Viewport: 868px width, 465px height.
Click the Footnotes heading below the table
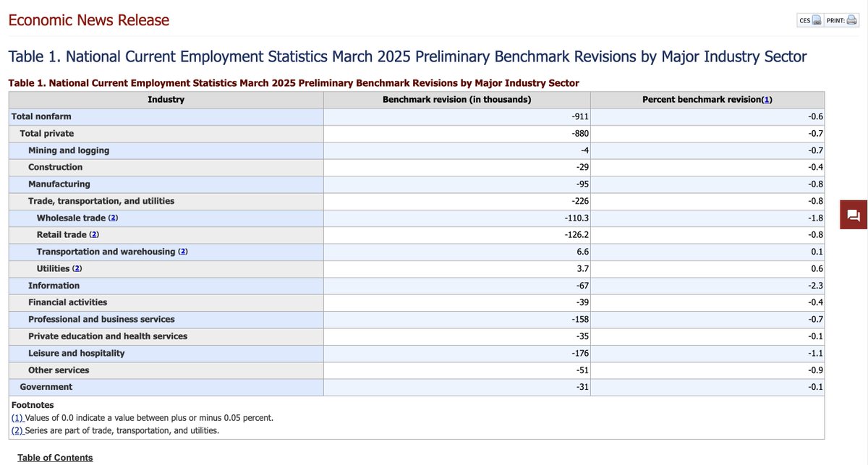tap(33, 405)
